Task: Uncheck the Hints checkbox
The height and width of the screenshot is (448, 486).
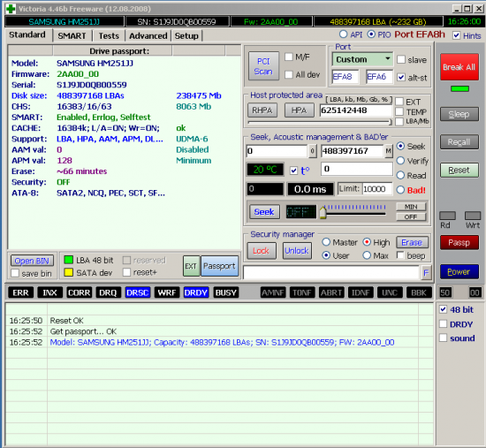Action: (456, 35)
